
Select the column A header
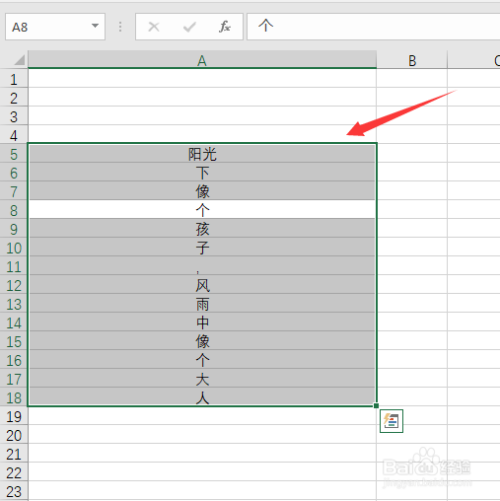pos(202,60)
